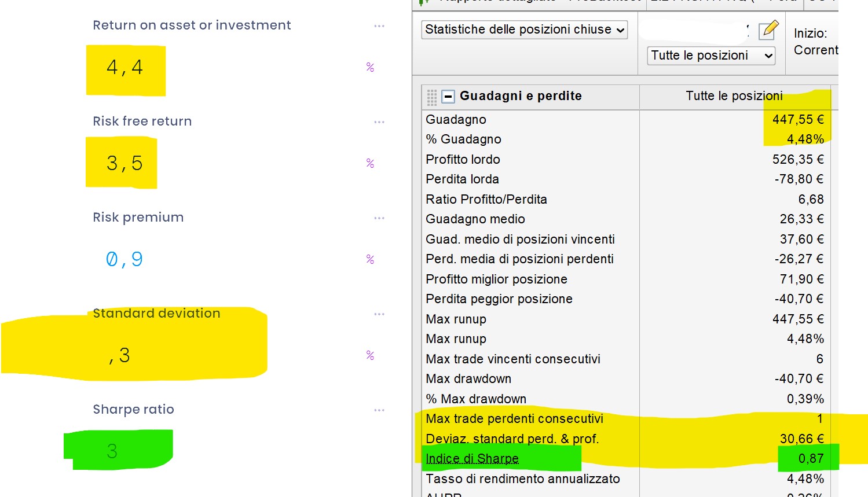Image resolution: width=868 pixels, height=497 pixels.
Task: Grab the Guadagni e perdite drag handle
Action: click(432, 97)
